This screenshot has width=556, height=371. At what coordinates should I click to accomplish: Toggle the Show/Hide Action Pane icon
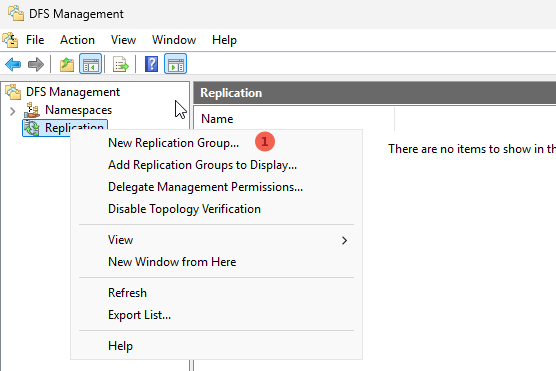coord(176,64)
